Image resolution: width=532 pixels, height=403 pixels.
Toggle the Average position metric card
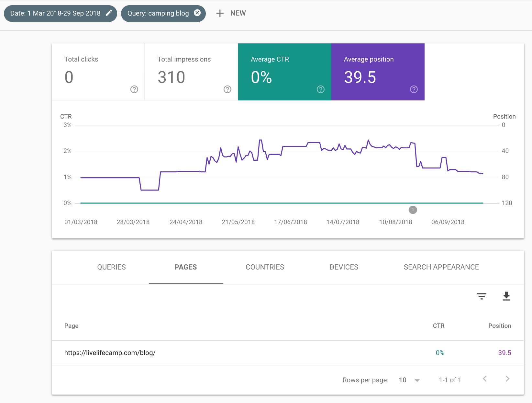tap(378, 68)
